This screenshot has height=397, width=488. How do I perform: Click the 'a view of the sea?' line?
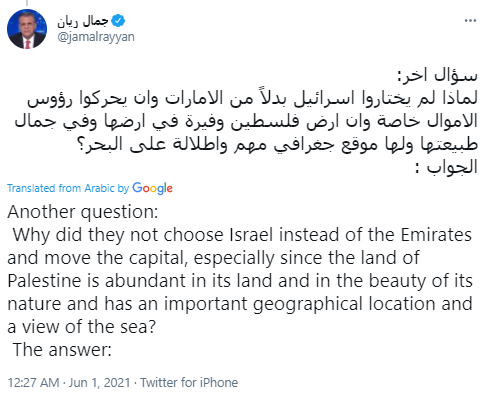pyautogui.click(x=82, y=327)
